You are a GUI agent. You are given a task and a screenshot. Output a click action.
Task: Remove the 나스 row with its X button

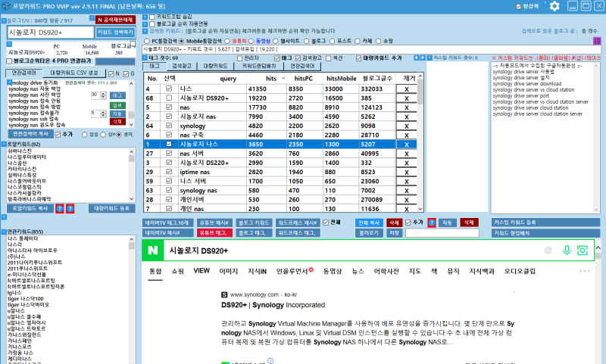point(407,89)
